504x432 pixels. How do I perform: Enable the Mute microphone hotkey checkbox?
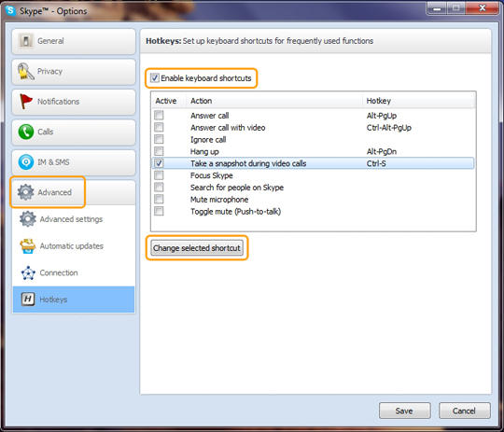pos(159,199)
